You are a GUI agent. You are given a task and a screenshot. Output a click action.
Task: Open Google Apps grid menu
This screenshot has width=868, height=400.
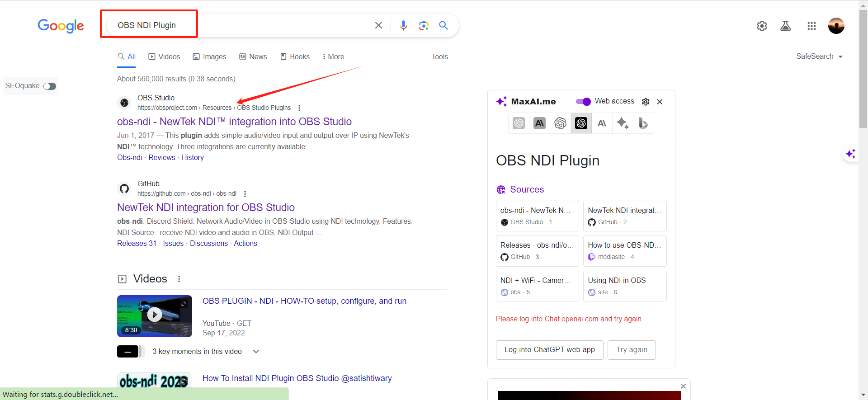point(811,26)
